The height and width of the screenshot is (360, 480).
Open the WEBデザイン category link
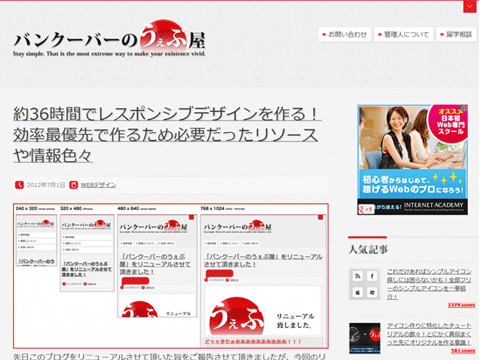(98, 185)
